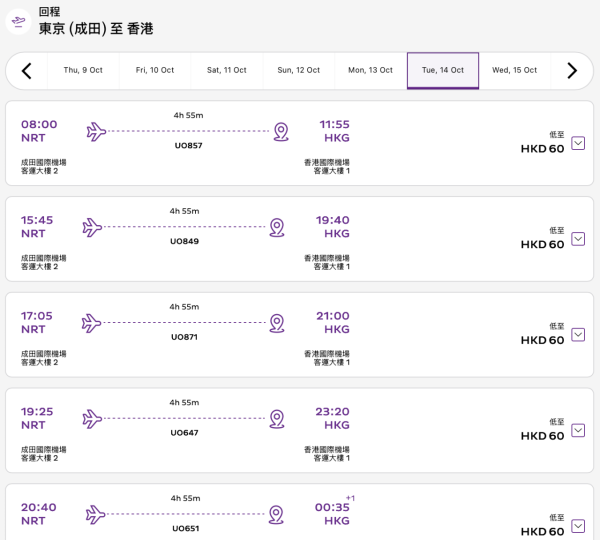600x540 pixels.
Task: Expand fare details for the 08:00 flight
Action: tap(578, 143)
